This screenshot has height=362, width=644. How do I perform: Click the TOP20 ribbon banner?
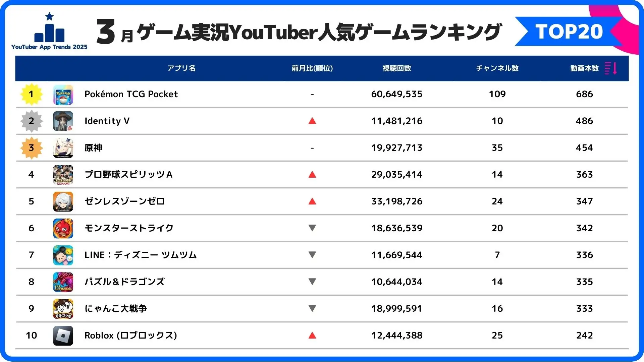point(569,32)
